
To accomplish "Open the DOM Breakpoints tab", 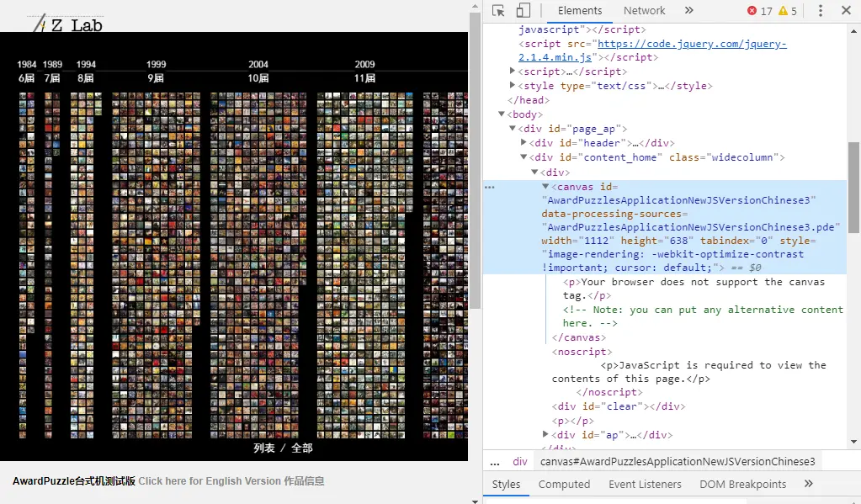I will 742,485.
